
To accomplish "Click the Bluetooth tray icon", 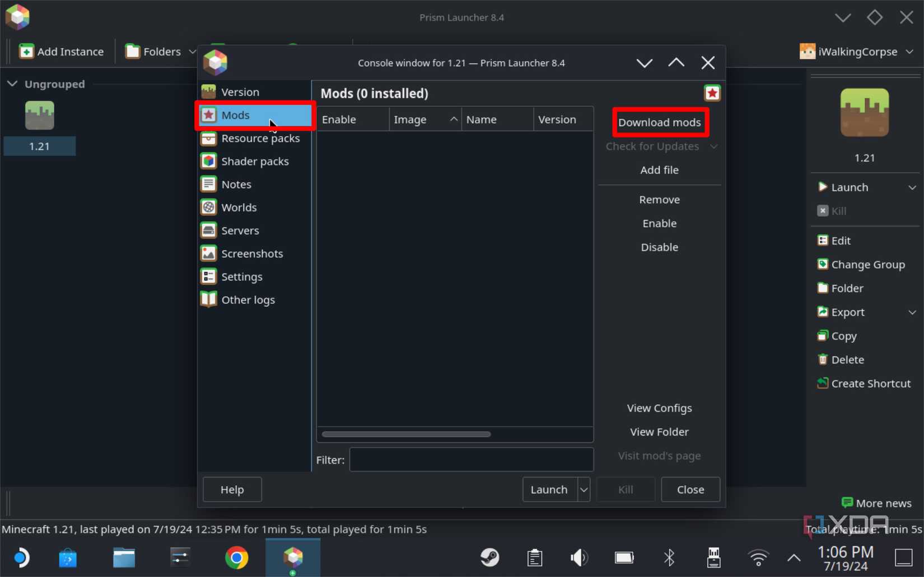I will (669, 557).
